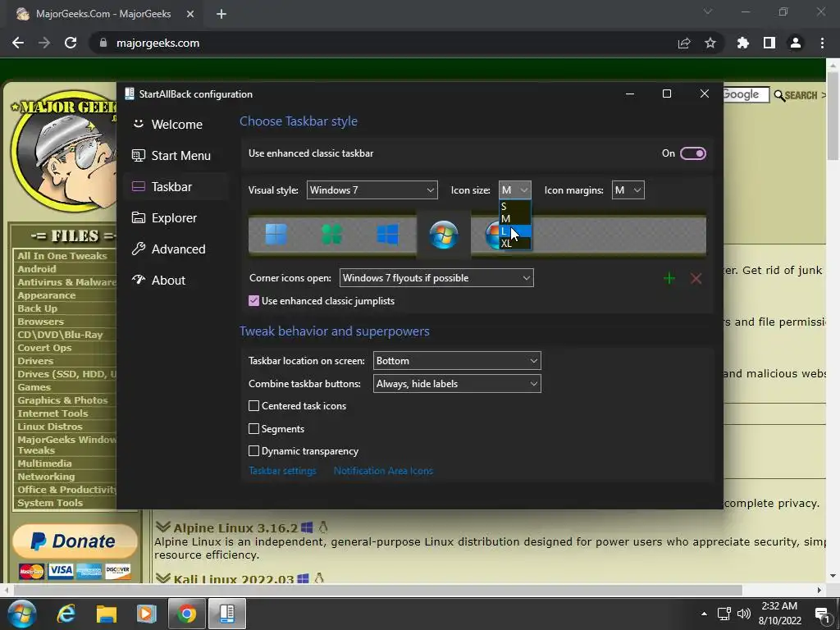
Task: Open the taskbar clock and date
Action: [x=779, y=614]
